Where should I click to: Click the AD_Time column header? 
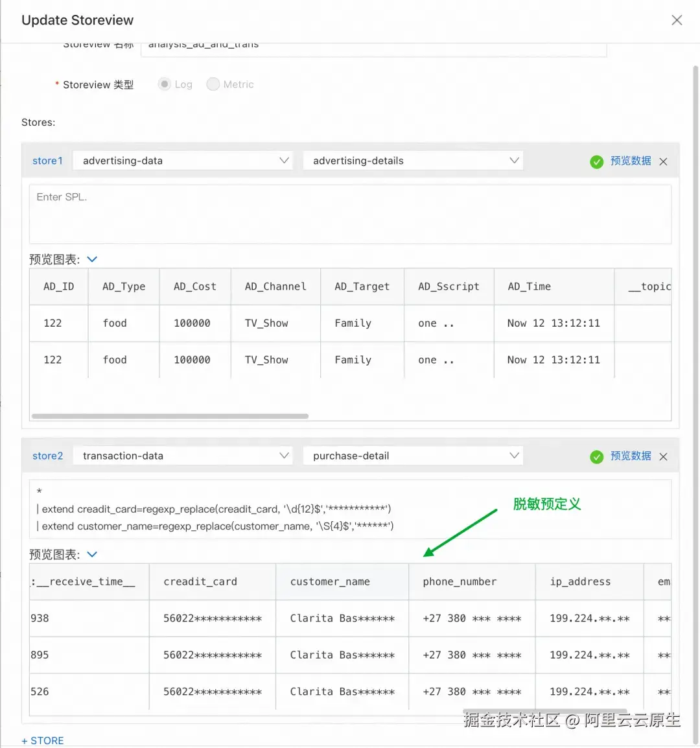554,286
